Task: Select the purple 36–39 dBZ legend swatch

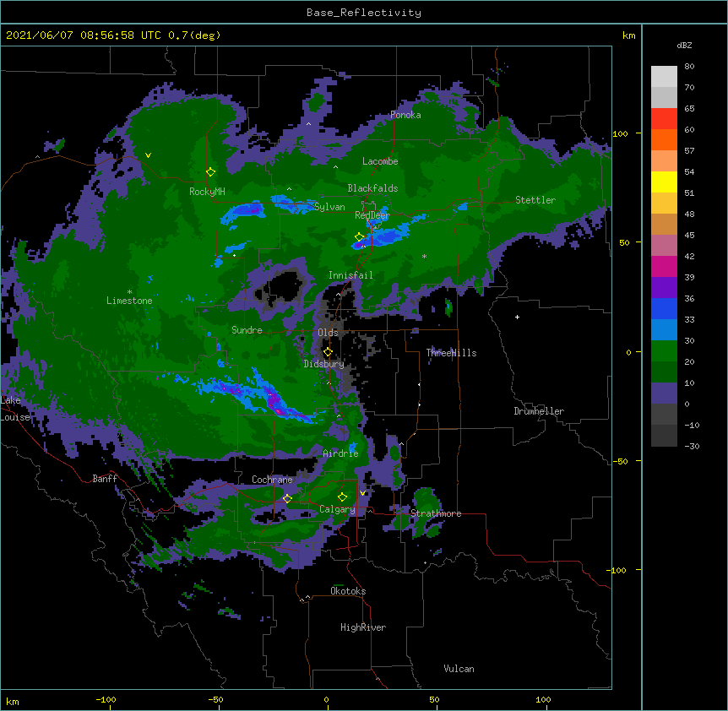Action: [x=664, y=287]
